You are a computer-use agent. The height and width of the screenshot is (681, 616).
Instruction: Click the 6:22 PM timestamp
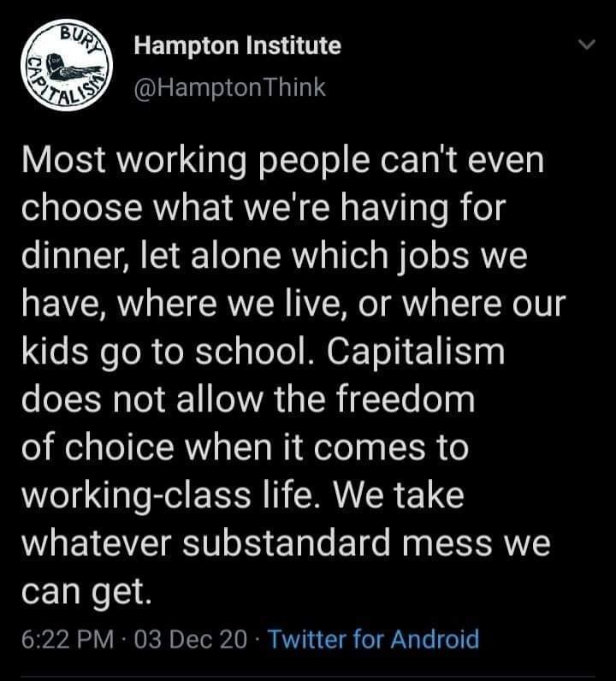point(65,638)
